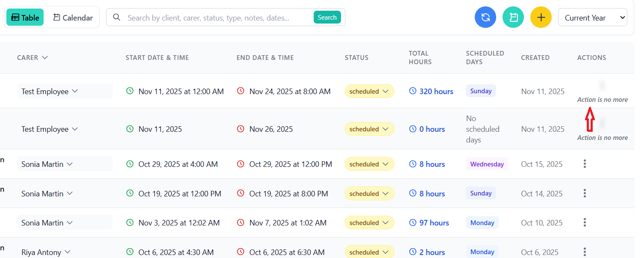Click the Status column header
644x258 pixels.
(x=356, y=58)
